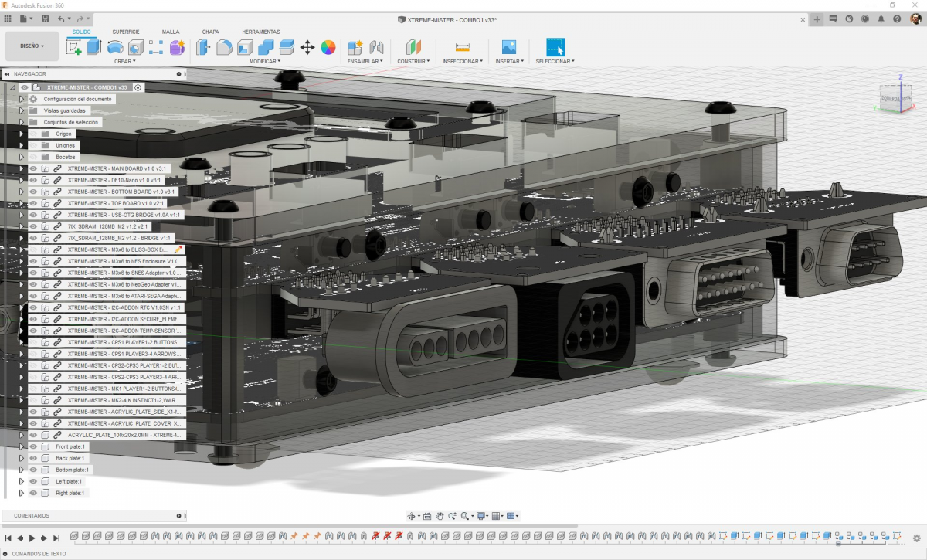
Task: Expand the Conjuntos de selección node
Action: tap(22, 122)
